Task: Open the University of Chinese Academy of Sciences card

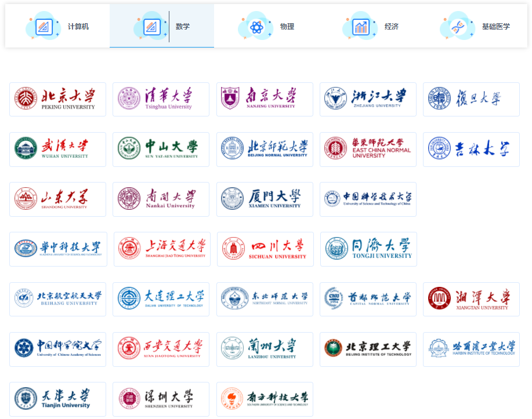Action: [x=57, y=349]
